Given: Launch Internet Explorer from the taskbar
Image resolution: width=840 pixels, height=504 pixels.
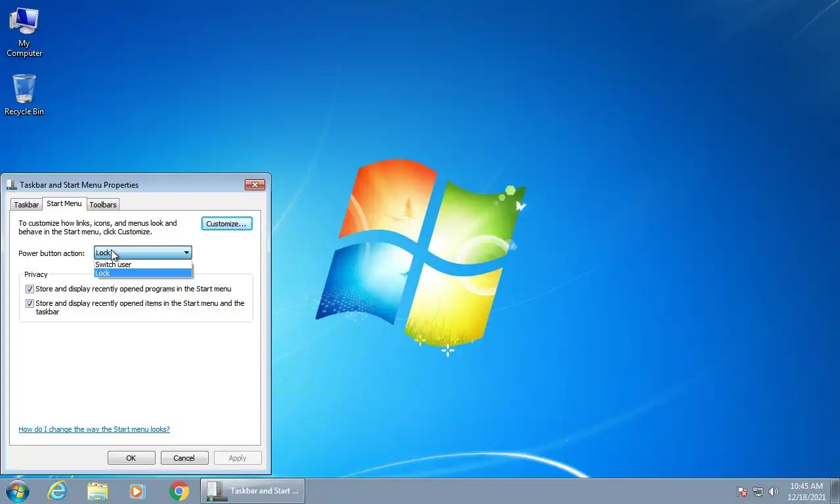Looking at the screenshot, I should point(57,491).
